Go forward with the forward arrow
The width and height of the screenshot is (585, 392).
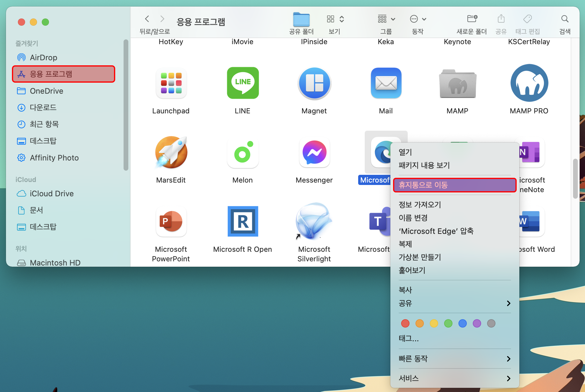tap(162, 19)
